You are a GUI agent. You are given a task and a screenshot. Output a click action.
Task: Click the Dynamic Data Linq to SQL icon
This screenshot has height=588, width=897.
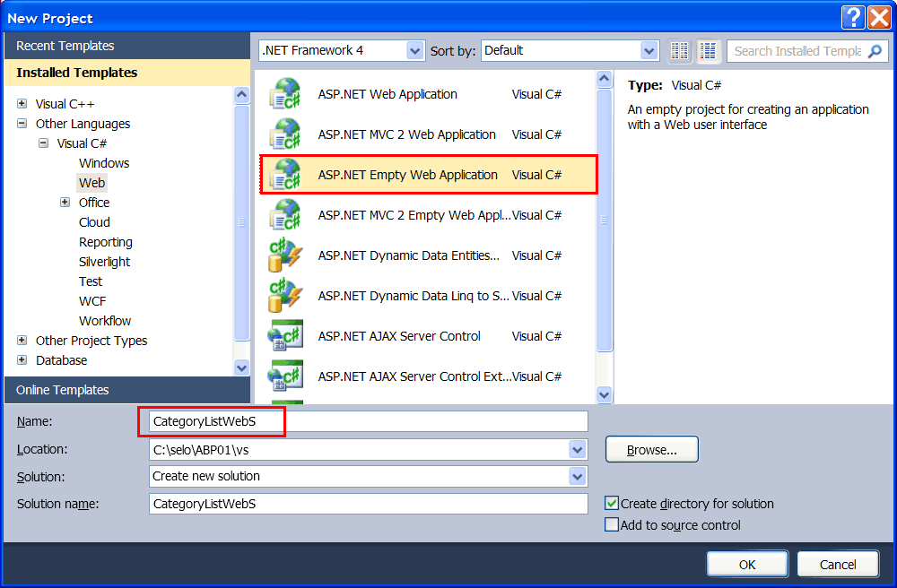[x=285, y=296]
